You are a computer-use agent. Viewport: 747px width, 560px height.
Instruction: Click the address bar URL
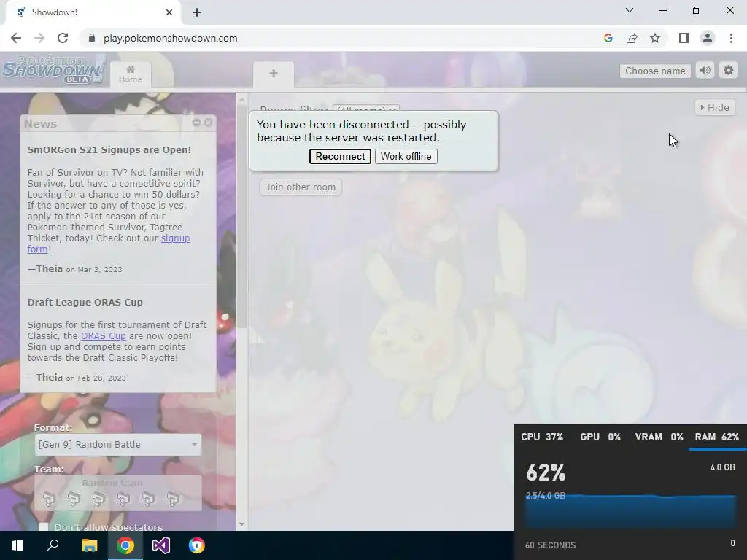(x=171, y=38)
